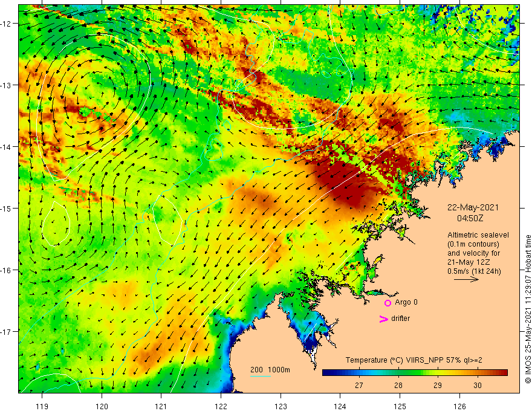Screen dimensions: 532x411
Task: Click the latitude label -12
Action: [x=7, y=24]
